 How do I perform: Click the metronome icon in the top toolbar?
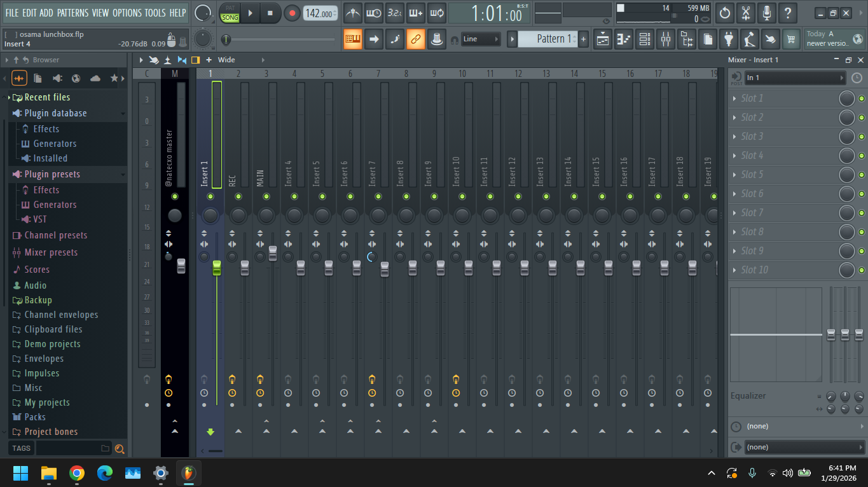click(353, 13)
